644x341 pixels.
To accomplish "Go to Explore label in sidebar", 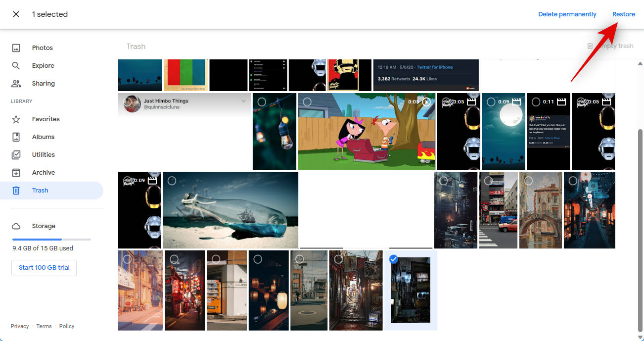I will [43, 66].
